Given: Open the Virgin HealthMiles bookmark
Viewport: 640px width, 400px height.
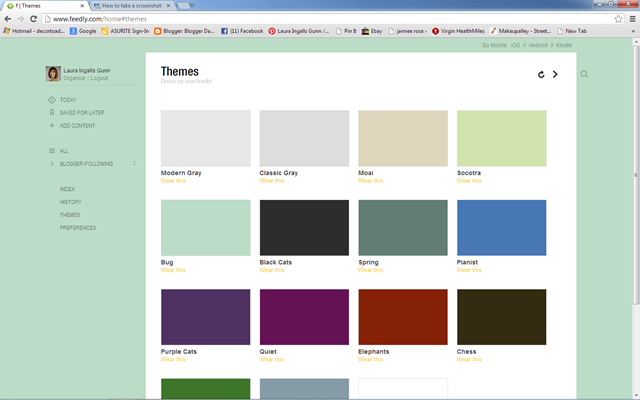Looking at the screenshot, I should coord(458,31).
